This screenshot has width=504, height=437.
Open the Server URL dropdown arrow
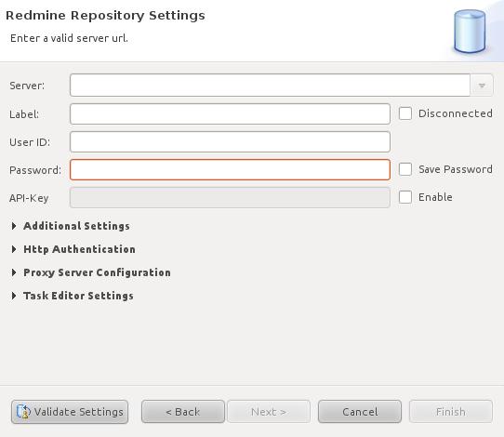(x=482, y=86)
